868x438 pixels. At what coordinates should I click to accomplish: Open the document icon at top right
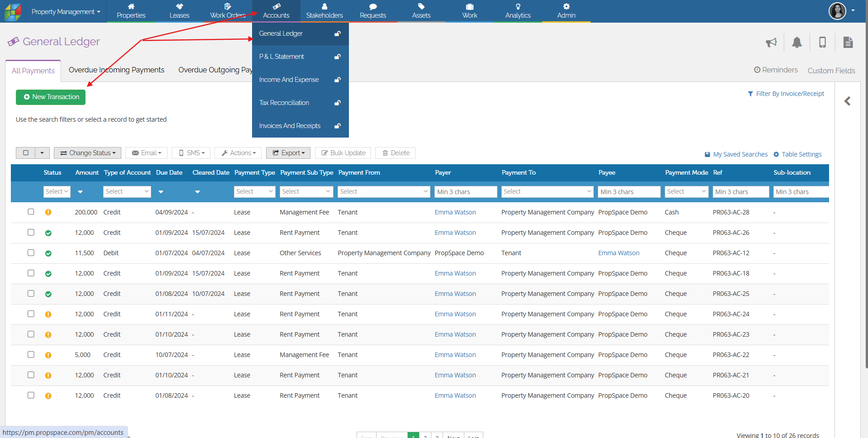coord(848,43)
